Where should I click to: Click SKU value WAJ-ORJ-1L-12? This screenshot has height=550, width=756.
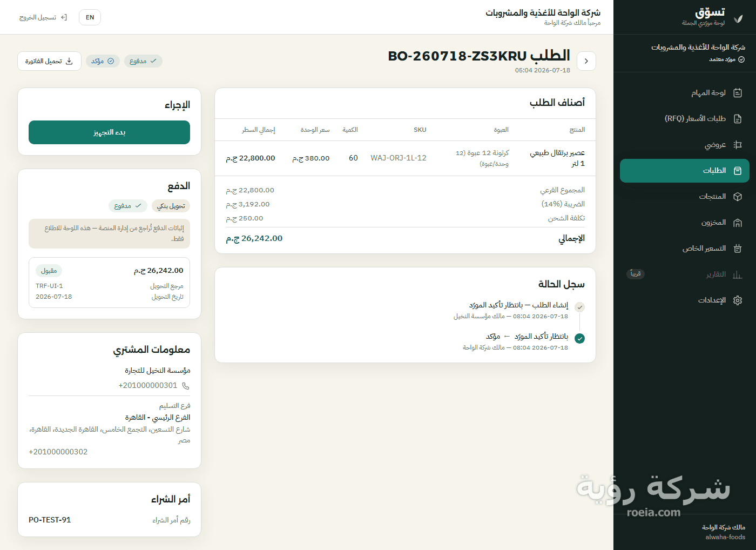click(399, 158)
